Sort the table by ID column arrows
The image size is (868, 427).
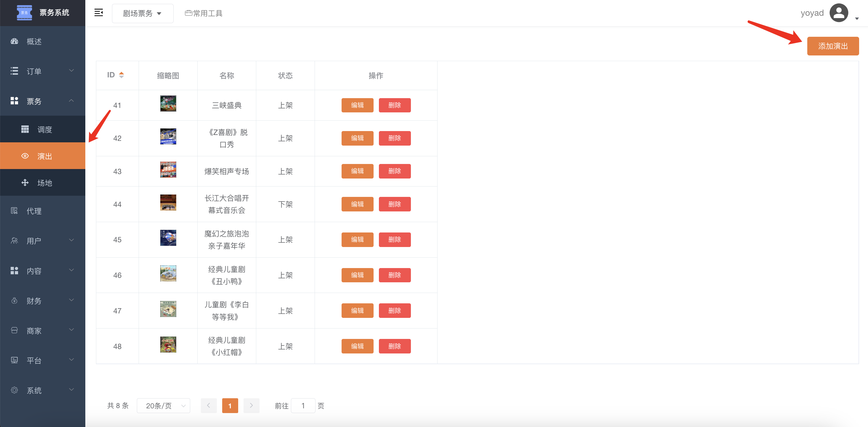pos(122,75)
